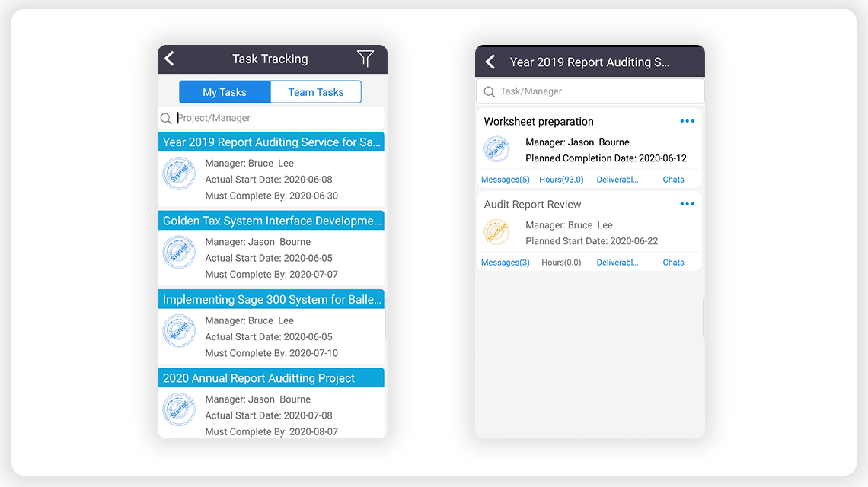Switch to Team Tasks tab
This screenshot has height=487, width=868.
(316, 92)
